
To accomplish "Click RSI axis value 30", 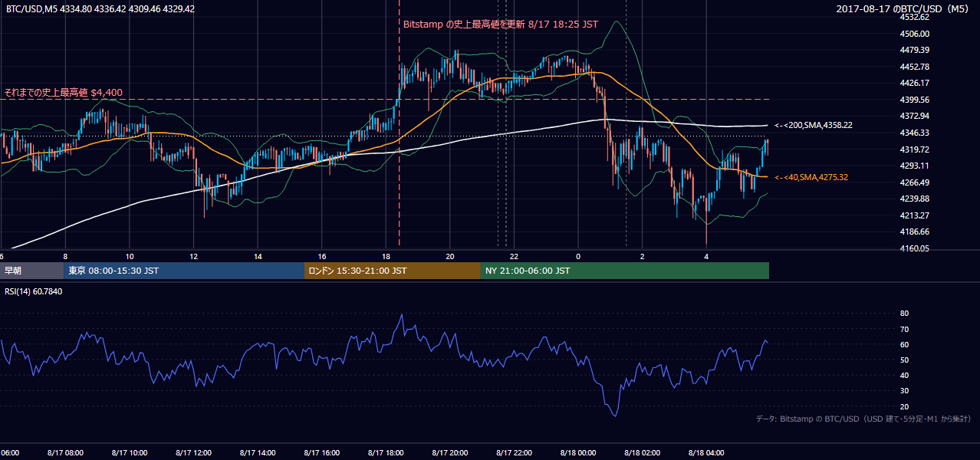I will click(904, 391).
